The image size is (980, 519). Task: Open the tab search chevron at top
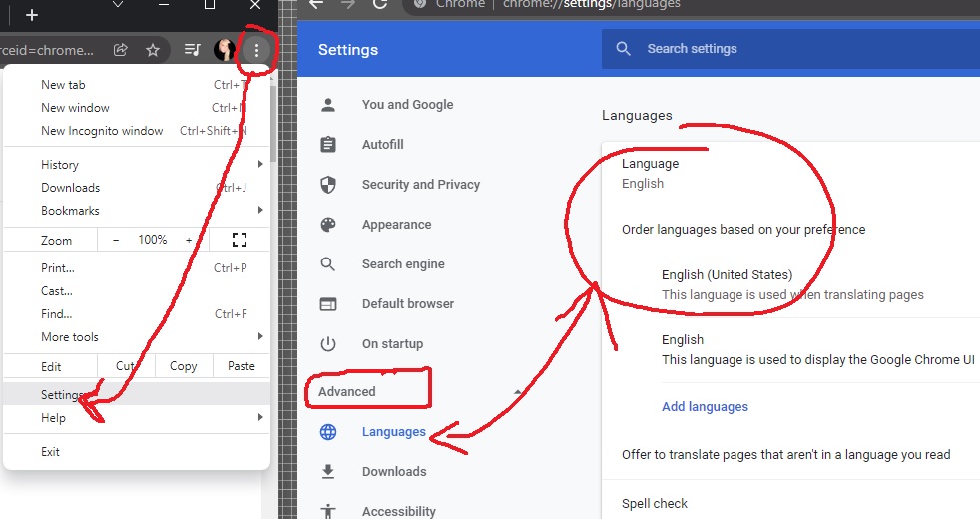tap(118, 5)
